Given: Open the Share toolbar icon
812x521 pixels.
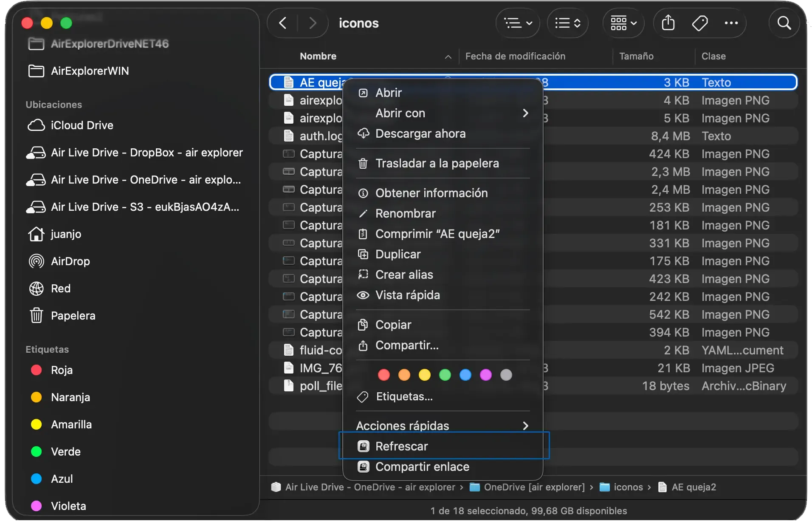Looking at the screenshot, I should point(668,23).
